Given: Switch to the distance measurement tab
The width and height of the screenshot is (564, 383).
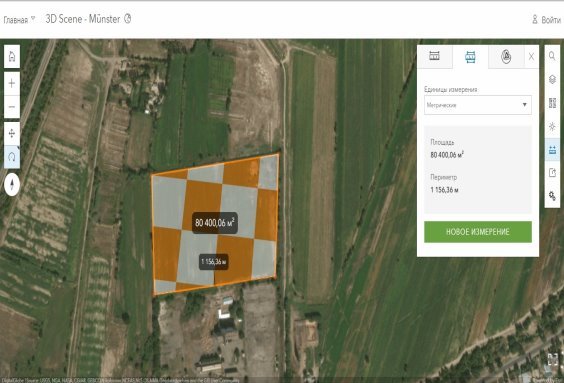Looking at the screenshot, I should click(435, 56).
